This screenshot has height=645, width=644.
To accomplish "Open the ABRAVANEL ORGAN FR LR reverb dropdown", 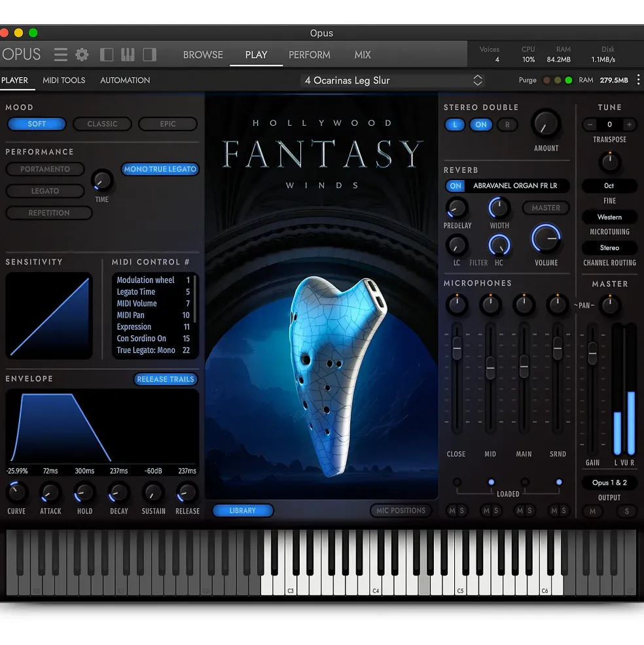I will (515, 186).
